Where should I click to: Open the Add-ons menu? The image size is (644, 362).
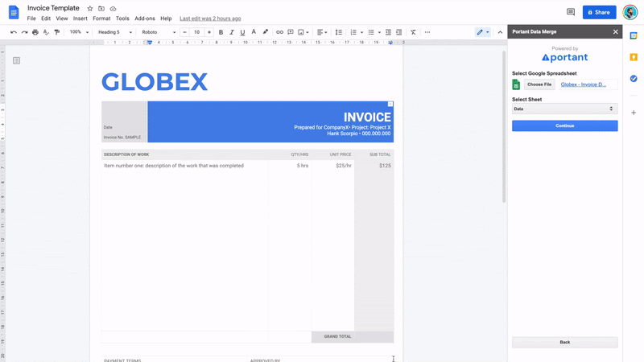tap(145, 19)
